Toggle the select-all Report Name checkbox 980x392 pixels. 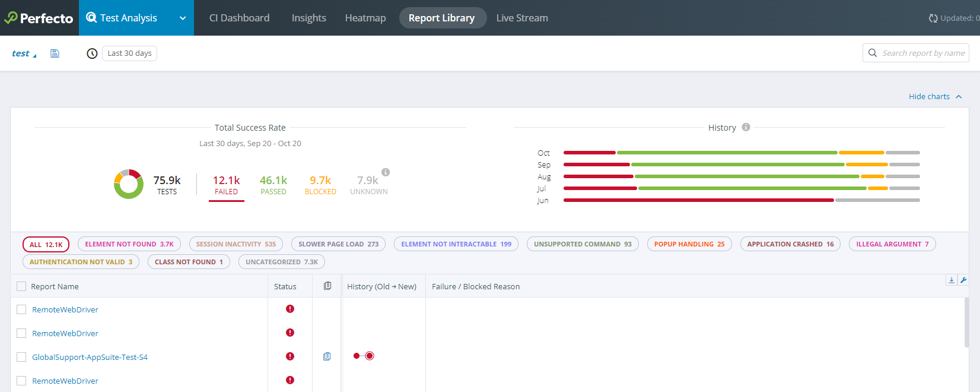coord(21,286)
